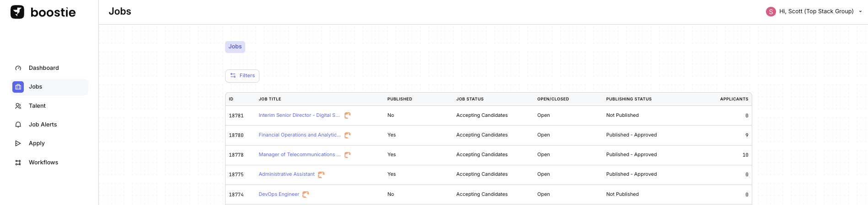The height and width of the screenshot is (205, 868).
Task: Open the Dashboard sidebar icon
Action: pyautogui.click(x=18, y=68)
